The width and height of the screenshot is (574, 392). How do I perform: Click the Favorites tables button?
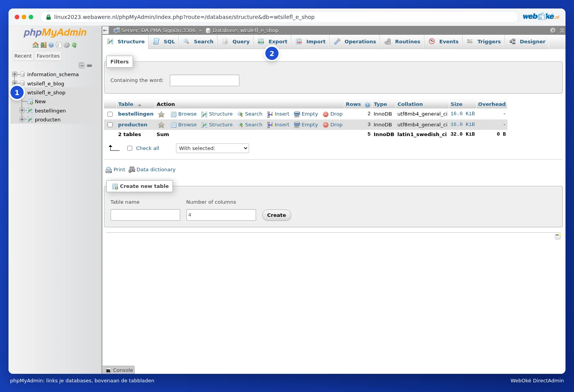tap(48, 56)
